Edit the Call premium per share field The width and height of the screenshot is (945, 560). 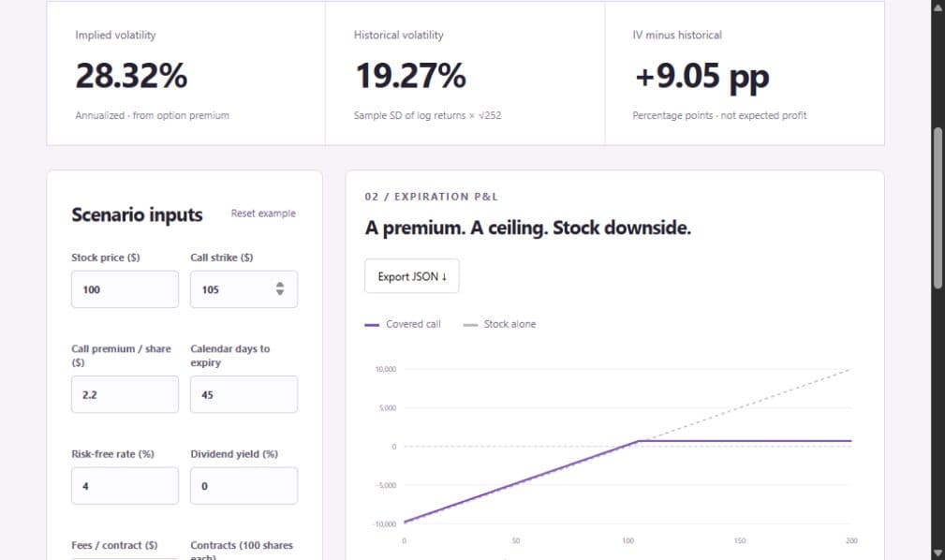point(125,394)
